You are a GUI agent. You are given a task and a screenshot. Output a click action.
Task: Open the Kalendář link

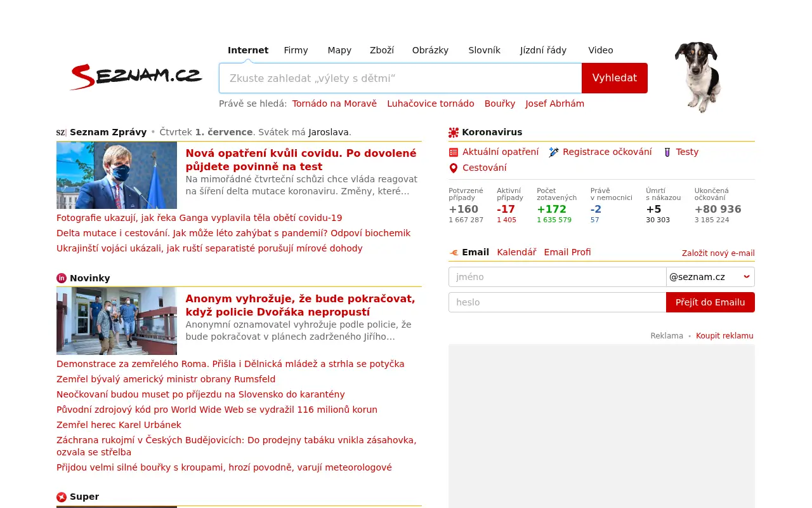(516, 252)
